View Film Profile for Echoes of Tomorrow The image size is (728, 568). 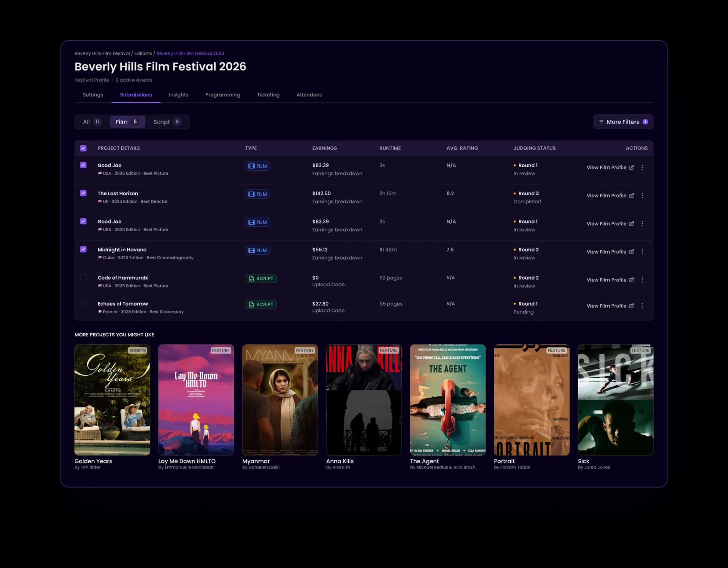(x=610, y=306)
